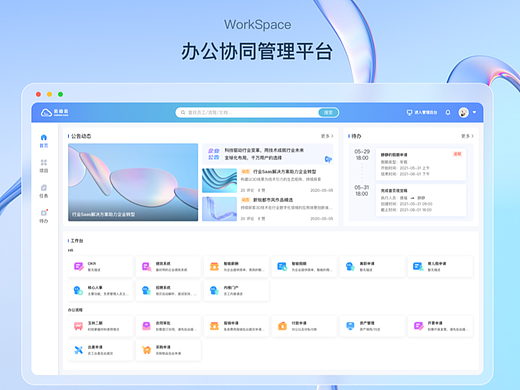Open the 05-31 to-do card

421,200
